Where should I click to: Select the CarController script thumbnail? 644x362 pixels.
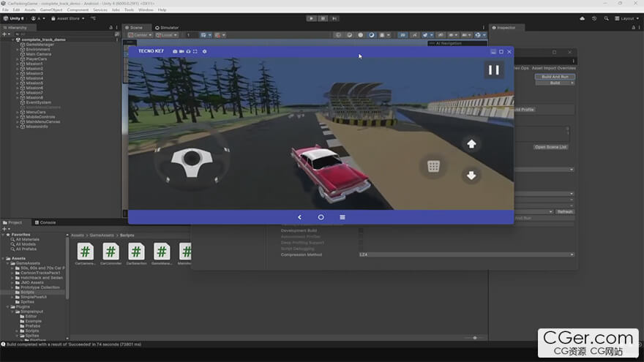click(x=111, y=254)
